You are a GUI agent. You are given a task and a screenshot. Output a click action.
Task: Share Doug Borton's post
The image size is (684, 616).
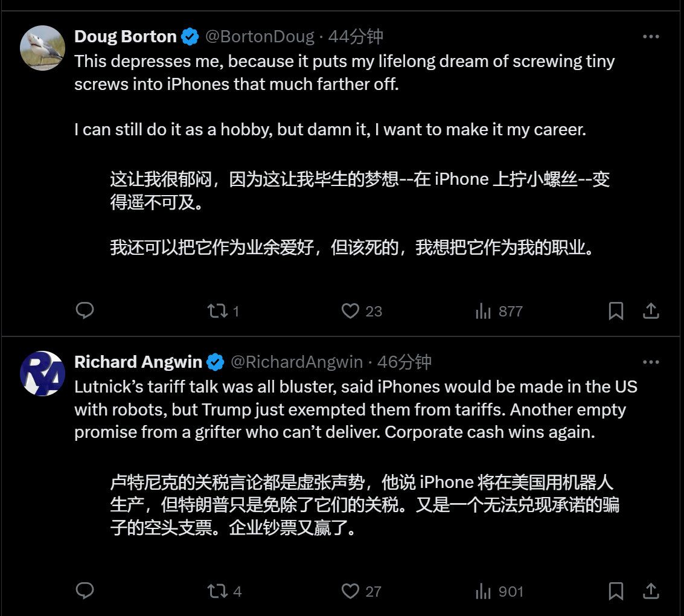pos(651,311)
